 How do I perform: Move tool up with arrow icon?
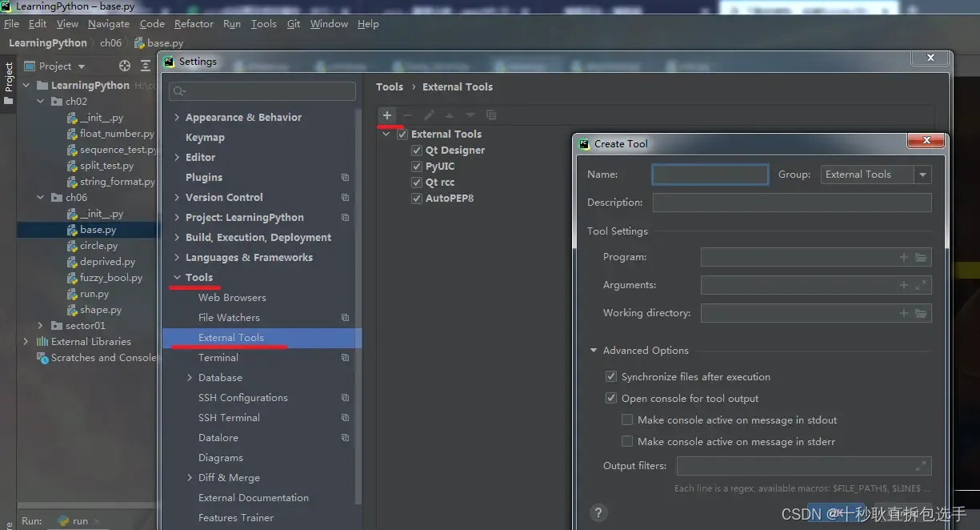pyautogui.click(x=450, y=115)
